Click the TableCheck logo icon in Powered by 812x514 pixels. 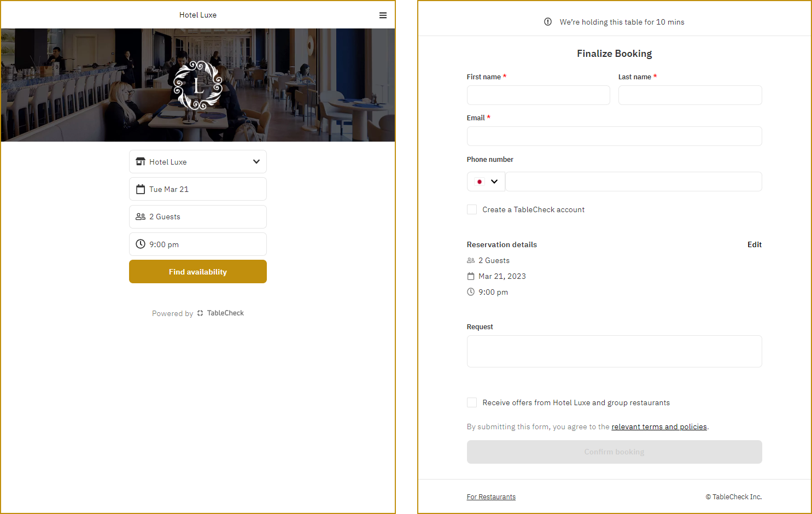[200, 313]
